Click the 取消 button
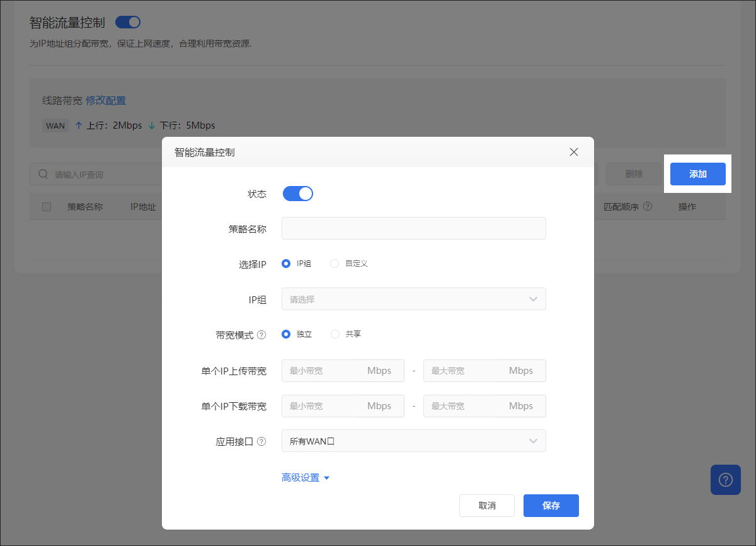 pos(487,506)
